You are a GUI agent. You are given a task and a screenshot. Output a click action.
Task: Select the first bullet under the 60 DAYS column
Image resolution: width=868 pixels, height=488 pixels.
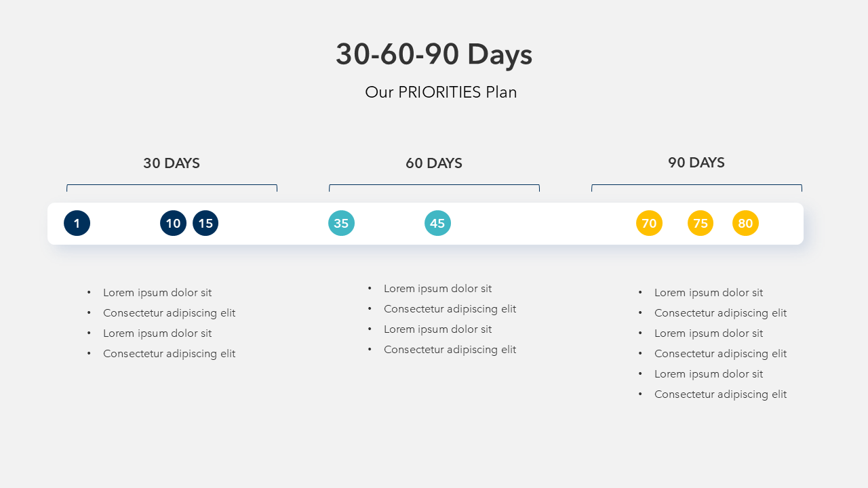click(437, 289)
